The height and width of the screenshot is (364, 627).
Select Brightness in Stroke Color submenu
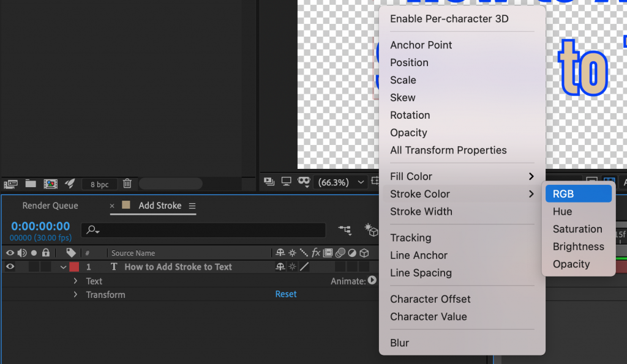[579, 247]
